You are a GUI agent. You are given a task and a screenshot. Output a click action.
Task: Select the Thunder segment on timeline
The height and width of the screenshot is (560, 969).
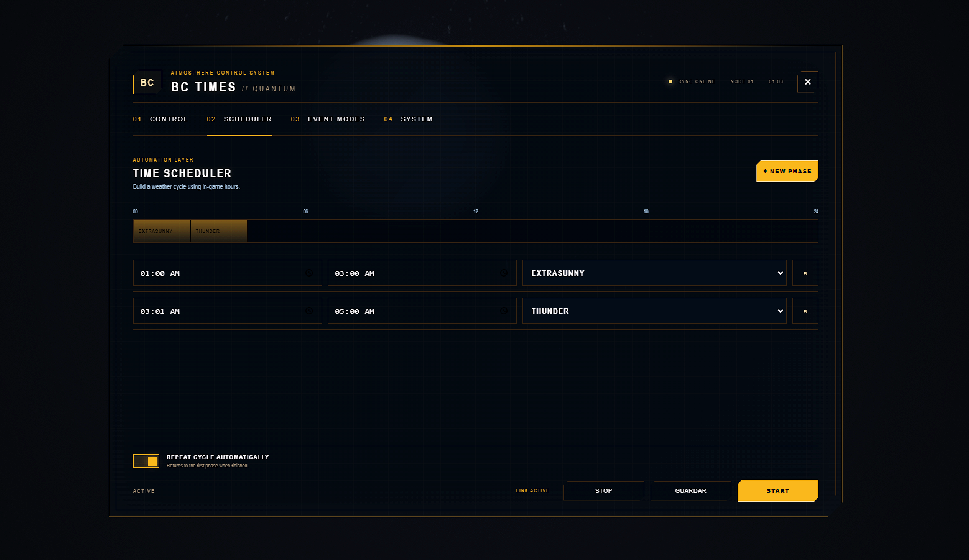pyautogui.click(x=219, y=231)
